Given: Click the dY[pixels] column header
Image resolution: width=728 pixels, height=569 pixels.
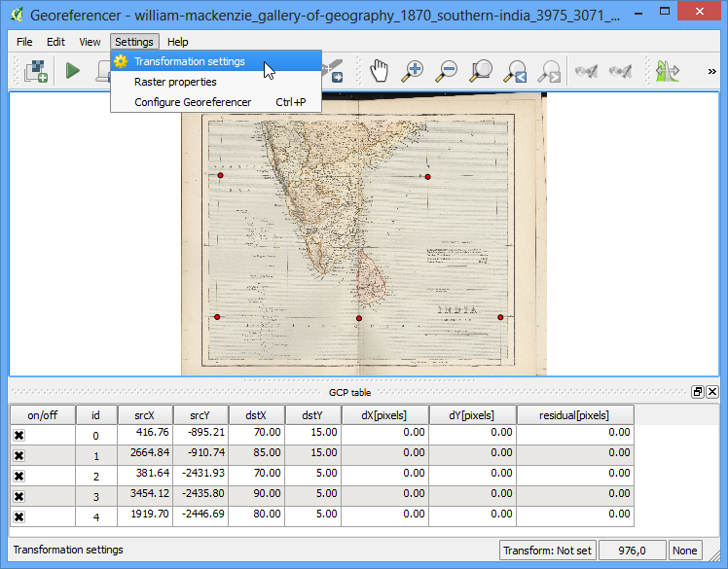Looking at the screenshot, I should click(473, 415).
